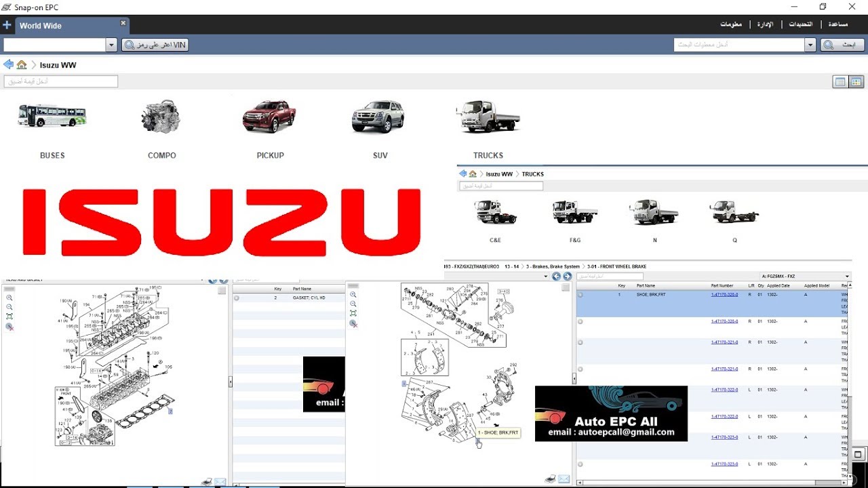Email the cylinder head diagram
The height and width of the screenshot is (488, 868).
(220, 482)
